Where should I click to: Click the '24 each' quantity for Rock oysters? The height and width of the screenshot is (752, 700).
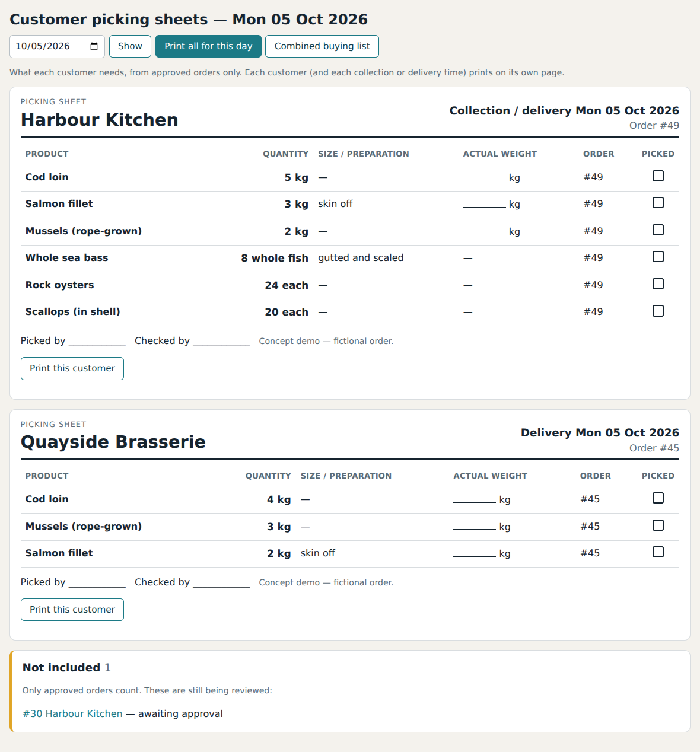(x=287, y=285)
